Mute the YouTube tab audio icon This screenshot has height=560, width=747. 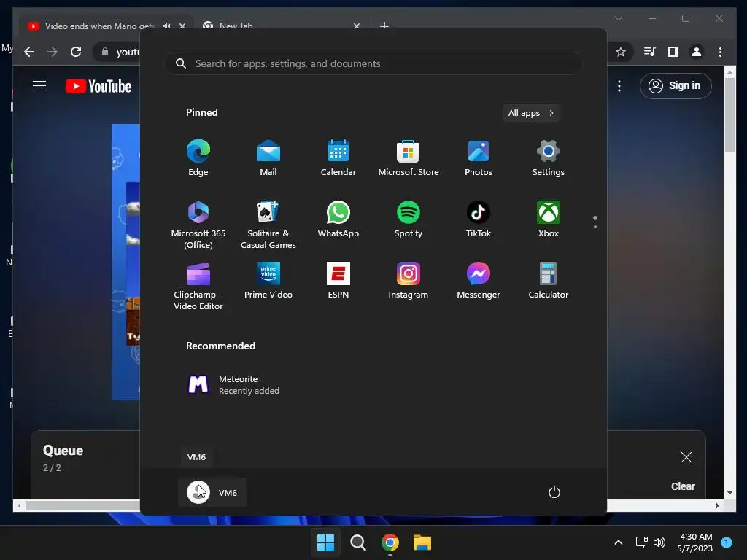tap(167, 26)
